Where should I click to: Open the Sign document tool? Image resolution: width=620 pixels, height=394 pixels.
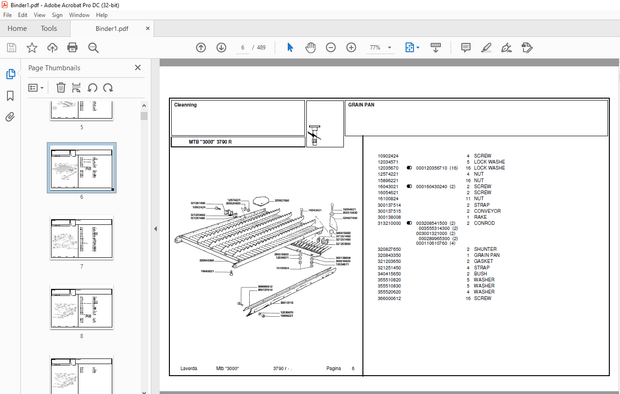pos(507,47)
